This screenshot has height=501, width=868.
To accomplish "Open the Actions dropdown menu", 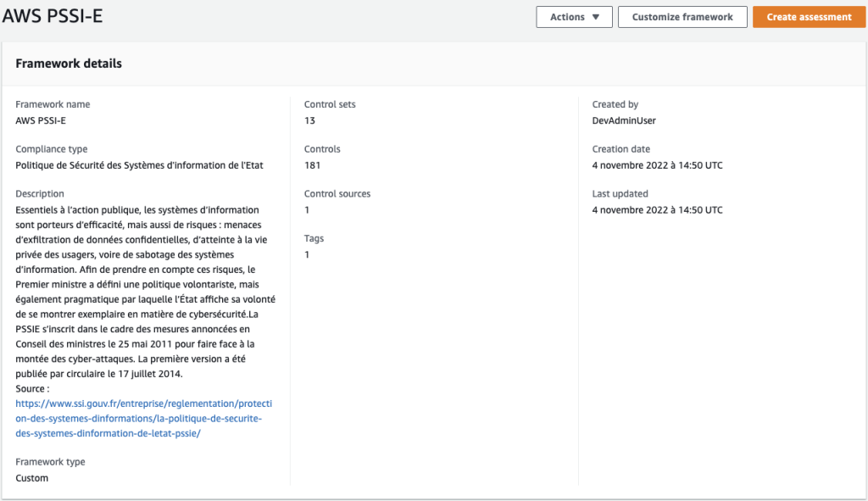I will click(574, 17).
